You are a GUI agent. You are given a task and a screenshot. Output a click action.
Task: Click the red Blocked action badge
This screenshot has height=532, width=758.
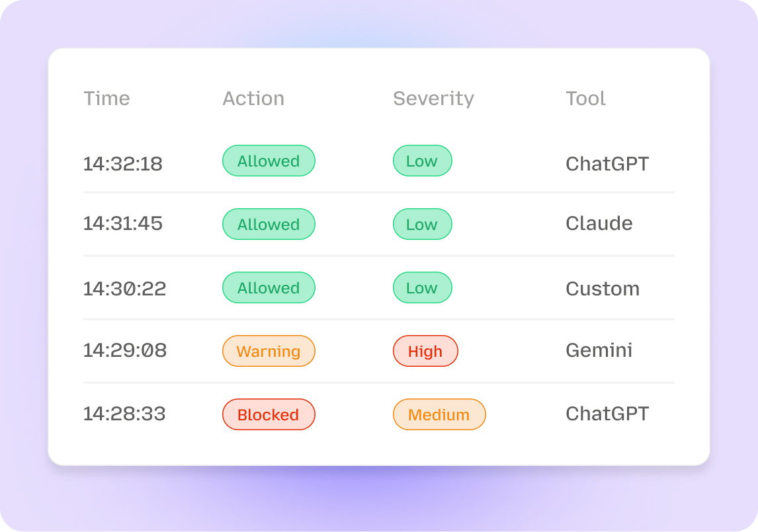tap(269, 415)
